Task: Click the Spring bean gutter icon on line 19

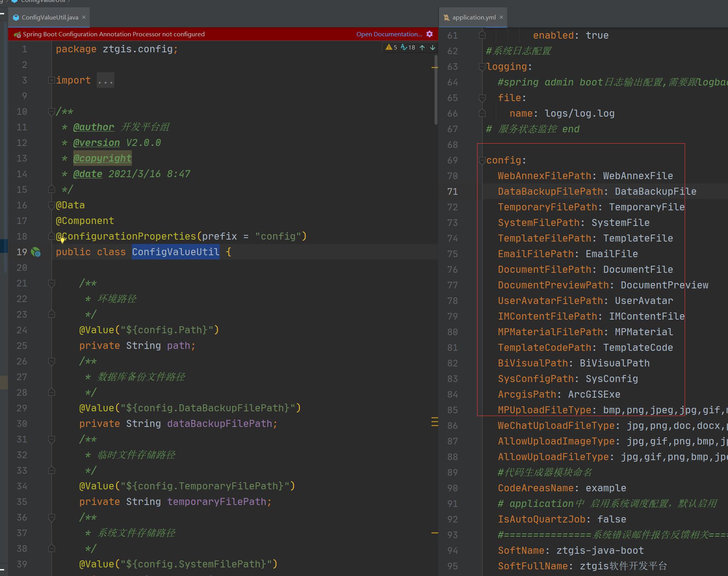Action: pos(36,252)
